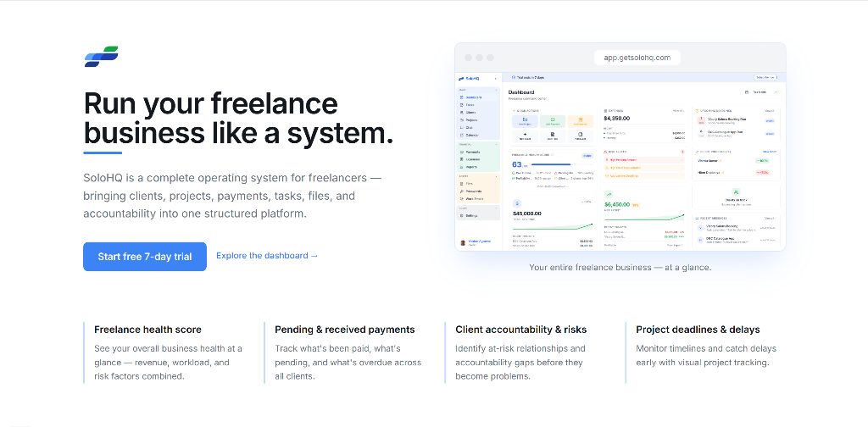Viewport: 868px width, 427px height.
Task: Click "Monitor timelines and catch delays" description
Action: pyautogui.click(x=706, y=356)
